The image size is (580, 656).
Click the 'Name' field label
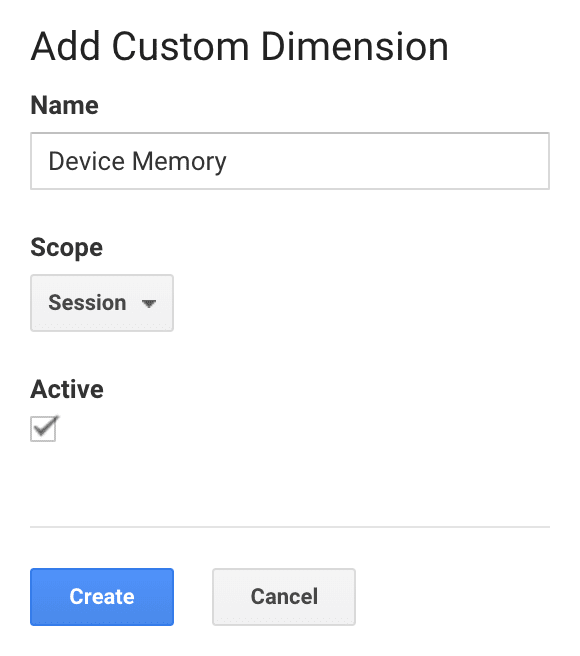coord(64,105)
